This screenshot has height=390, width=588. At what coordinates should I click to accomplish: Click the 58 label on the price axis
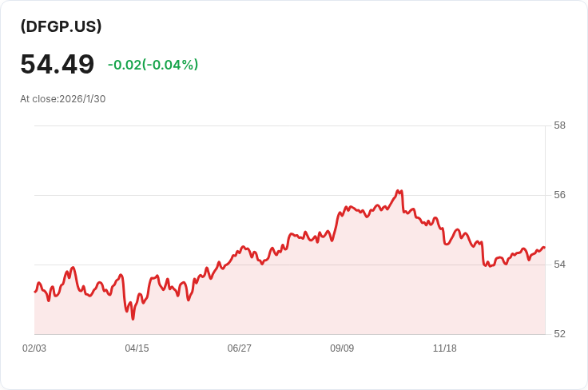tap(559, 125)
